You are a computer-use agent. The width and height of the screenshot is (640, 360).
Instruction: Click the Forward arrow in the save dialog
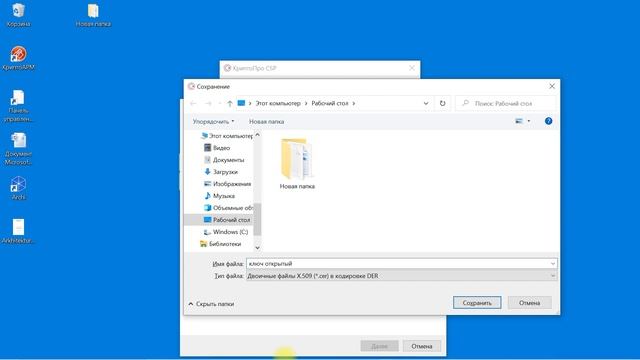click(x=208, y=104)
